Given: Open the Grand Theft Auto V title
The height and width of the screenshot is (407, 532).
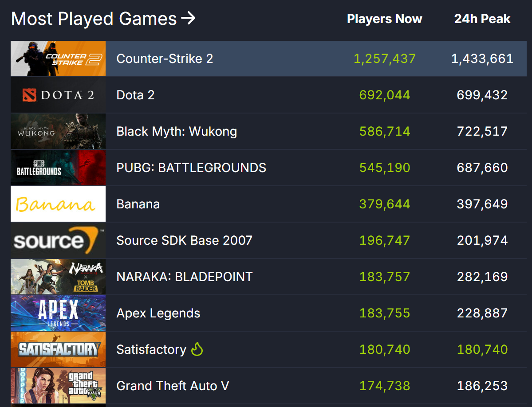Looking at the screenshot, I should [173, 386].
